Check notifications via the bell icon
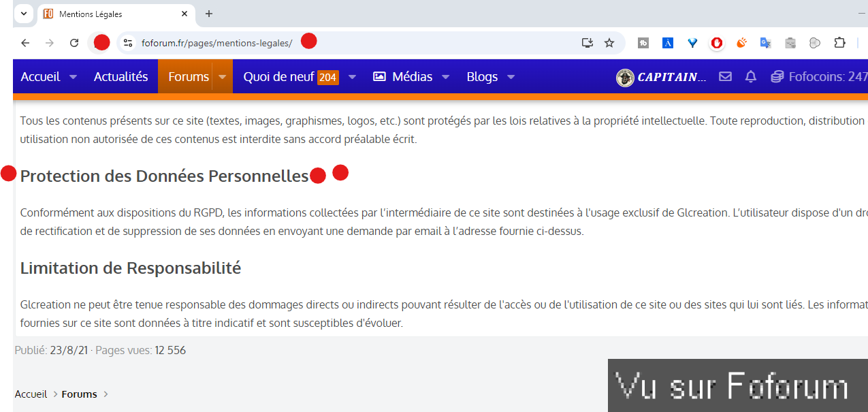This screenshot has width=868, height=412. [750, 77]
